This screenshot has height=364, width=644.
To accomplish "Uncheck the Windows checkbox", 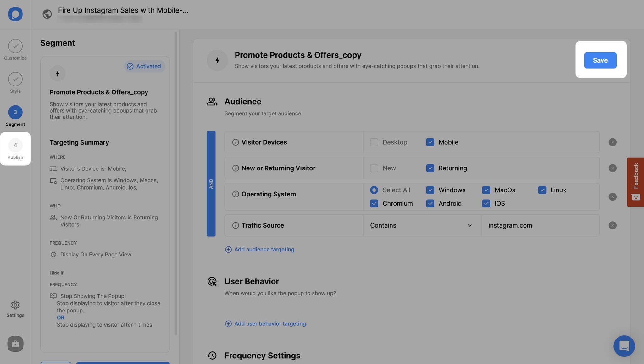I will [x=430, y=190].
